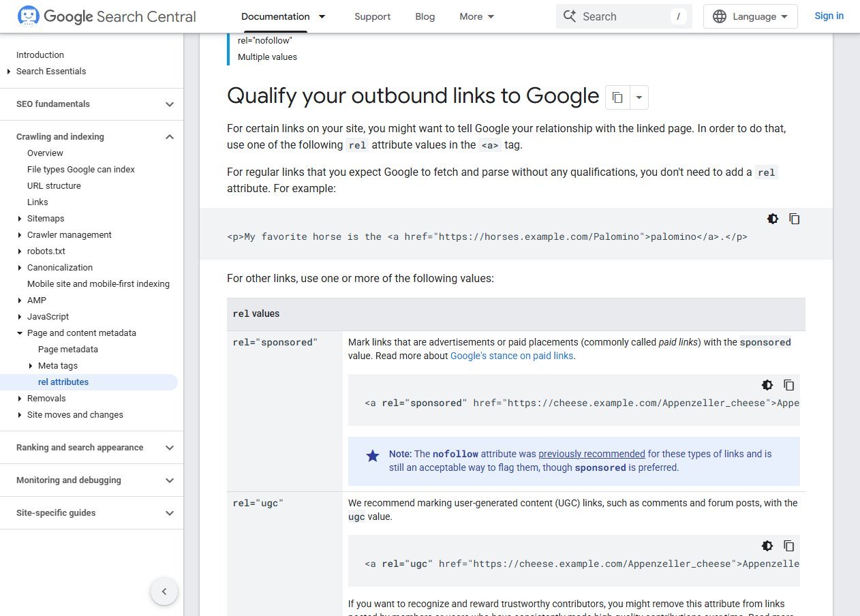Open the More menu
Viewport: 860px width, 616px height.
coord(477,16)
